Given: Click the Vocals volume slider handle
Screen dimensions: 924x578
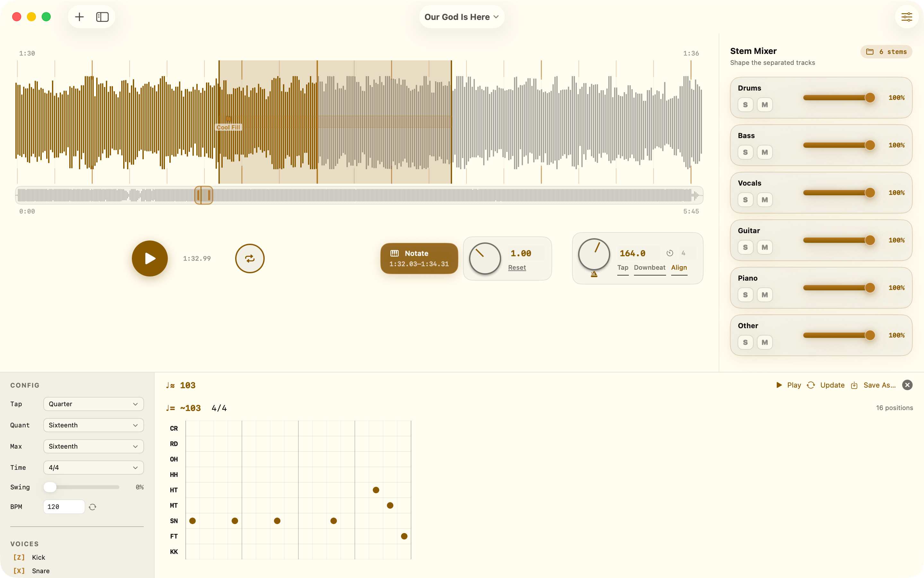Looking at the screenshot, I should (870, 193).
